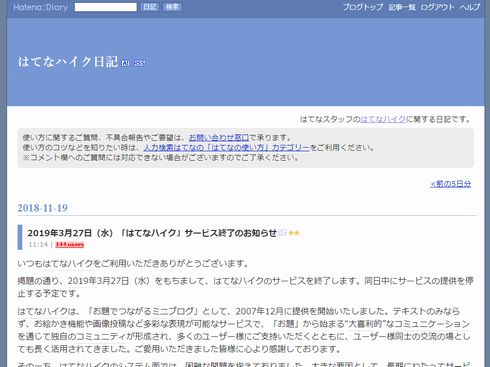Click the keyword 掲題 in the article
This screenshot has width=490, height=367.
[x=26, y=281]
